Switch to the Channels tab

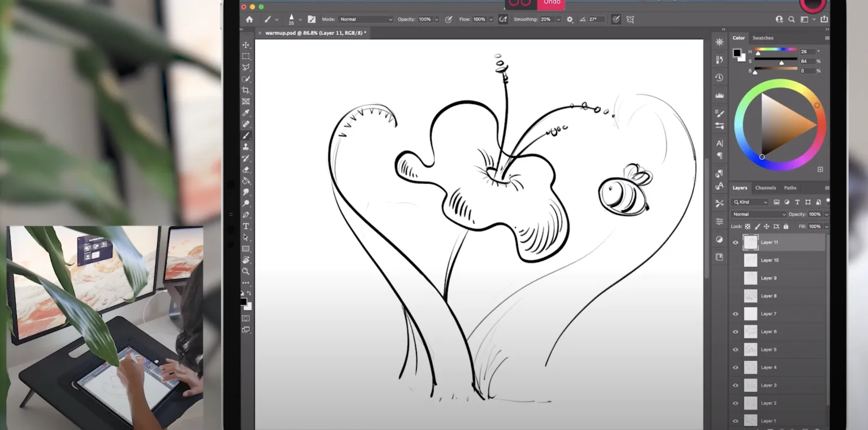pos(765,188)
